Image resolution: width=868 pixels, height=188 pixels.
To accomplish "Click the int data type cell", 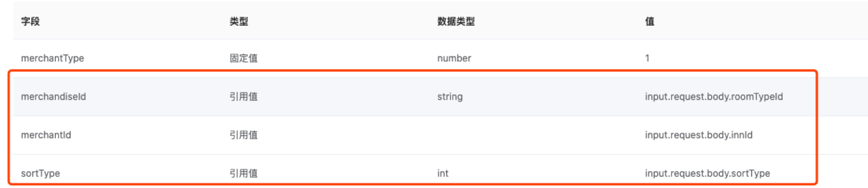I will click(x=443, y=174).
